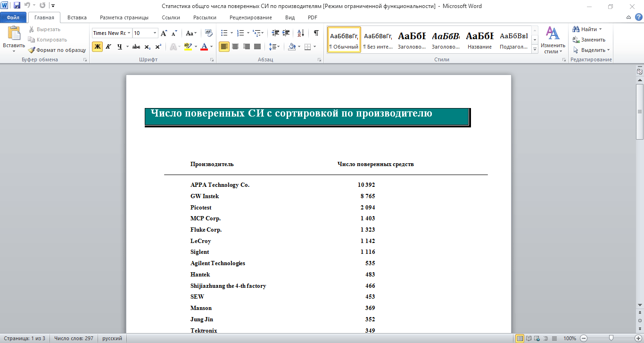644x343 pixels.
Task: Click the zoom slider handle
Action: tap(611, 338)
